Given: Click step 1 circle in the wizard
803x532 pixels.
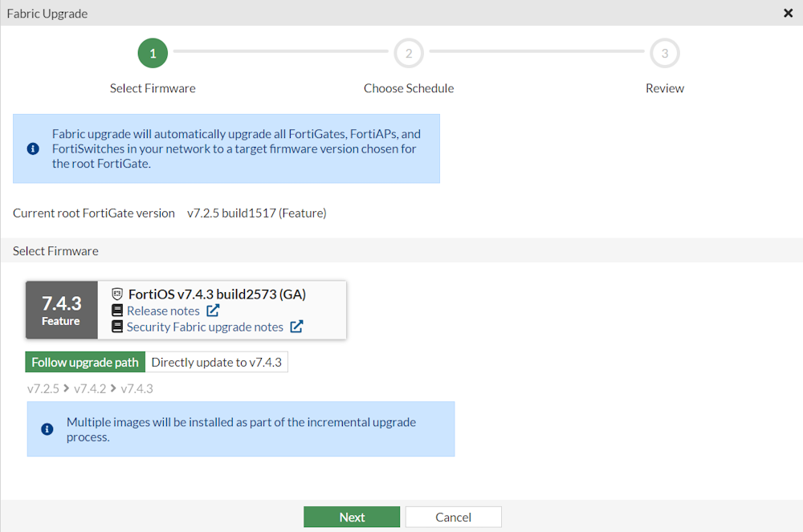Looking at the screenshot, I should click(153, 53).
